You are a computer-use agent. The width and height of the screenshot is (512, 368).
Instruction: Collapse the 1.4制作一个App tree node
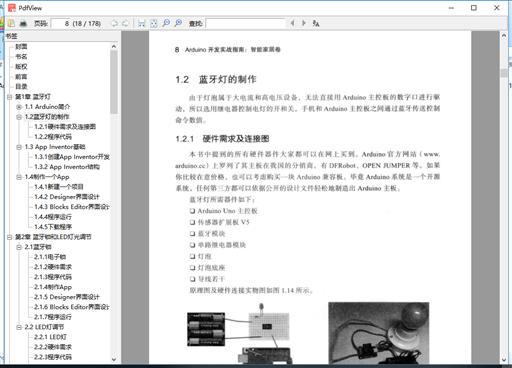19,177
